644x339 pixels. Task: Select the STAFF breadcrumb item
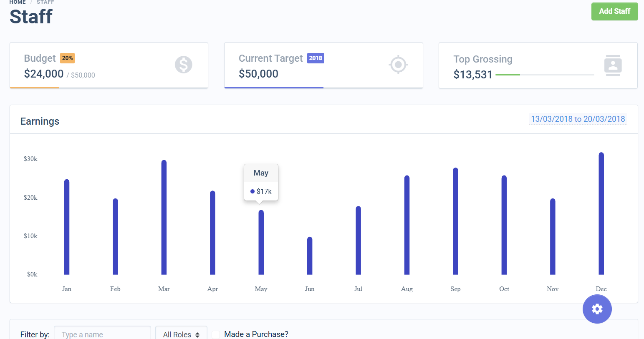click(45, 2)
